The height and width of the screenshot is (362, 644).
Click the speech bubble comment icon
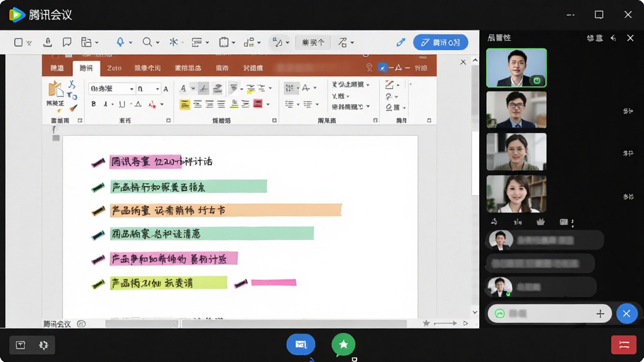tap(67, 42)
